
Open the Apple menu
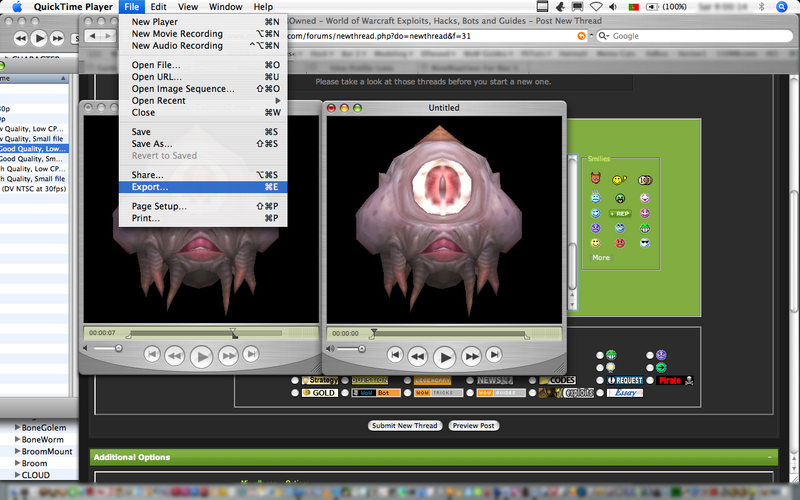click(x=17, y=7)
